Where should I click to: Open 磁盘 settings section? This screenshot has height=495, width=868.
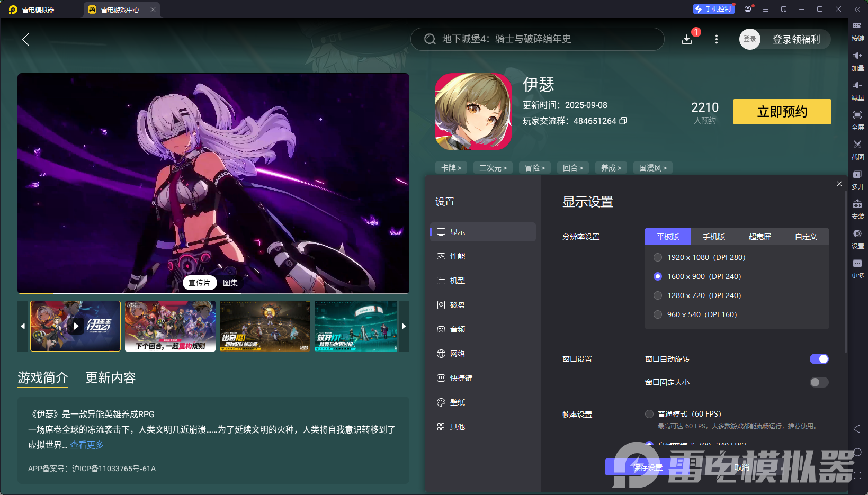[x=483, y=305]
